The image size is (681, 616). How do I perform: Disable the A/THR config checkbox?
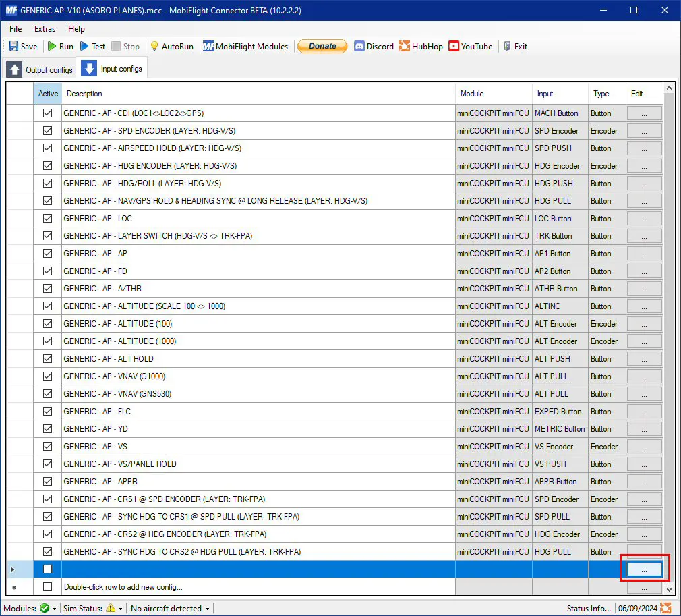click(47, 288)
